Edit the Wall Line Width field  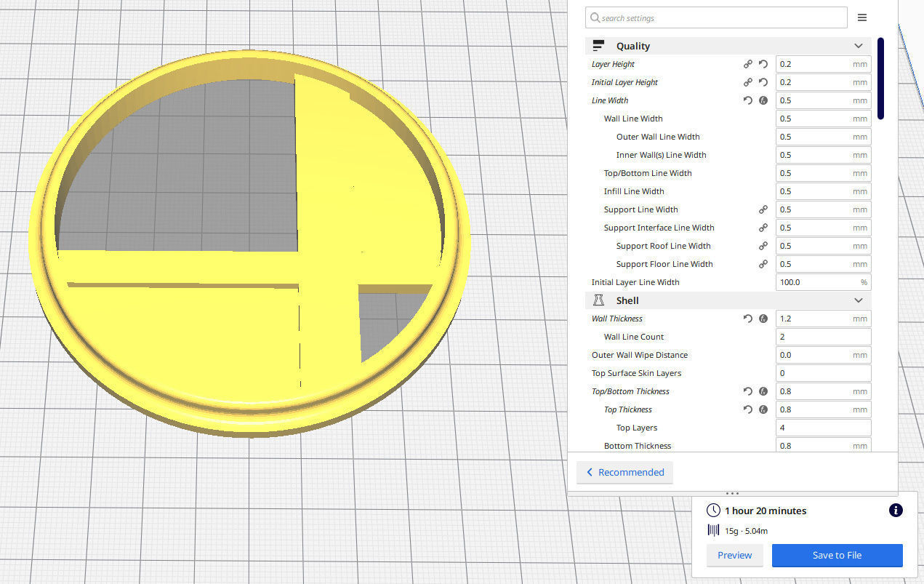[823, 119]
